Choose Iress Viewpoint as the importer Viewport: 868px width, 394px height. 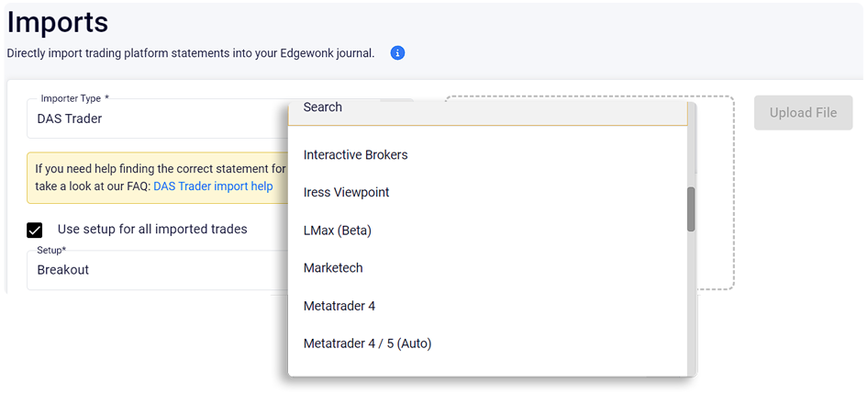click(x=347, y=193)
